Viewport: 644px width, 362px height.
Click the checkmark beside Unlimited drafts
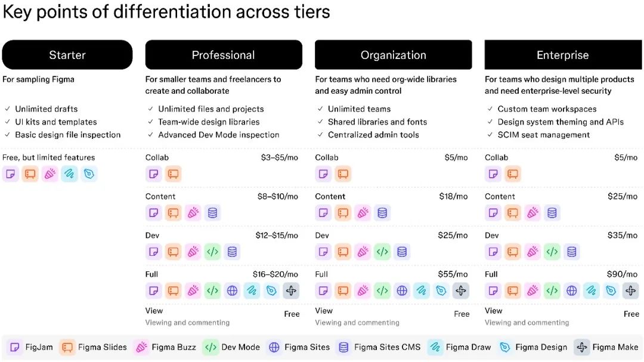pyautogui.click(x=7, y=109)
